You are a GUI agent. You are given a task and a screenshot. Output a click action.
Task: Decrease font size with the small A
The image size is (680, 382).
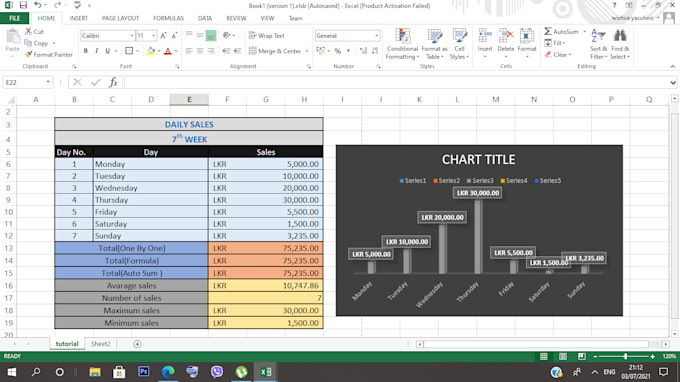coord(174,36)
